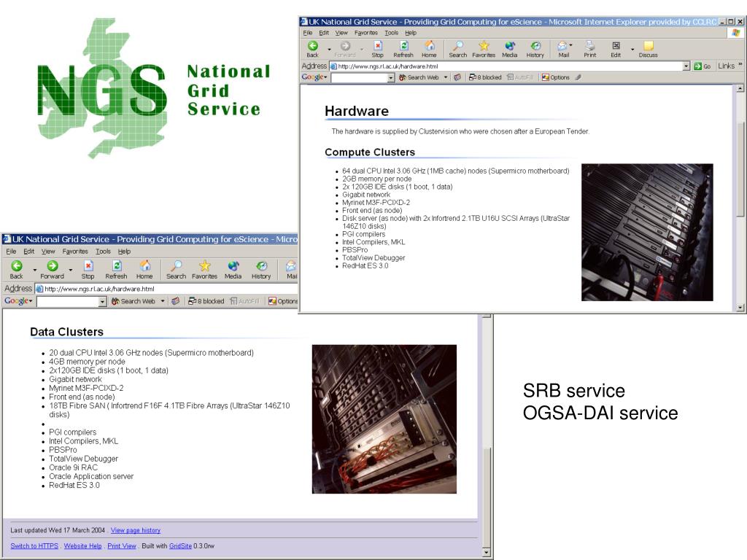Open Back history arrow in top window
The width and height of the screenshot is (747, 560).
[x=329, y=49]
